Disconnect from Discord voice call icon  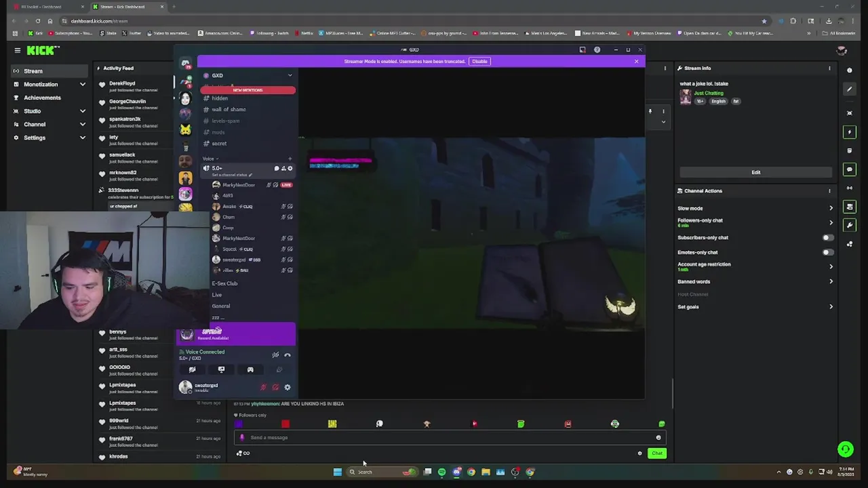coord(288,355)
